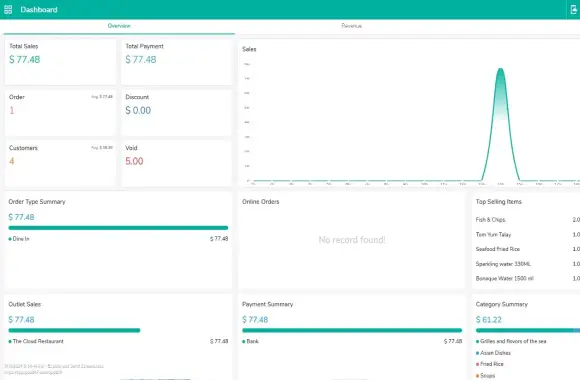Click the Dashboard title in header
This screenshot has height=380, width=580.
point(39,10)
